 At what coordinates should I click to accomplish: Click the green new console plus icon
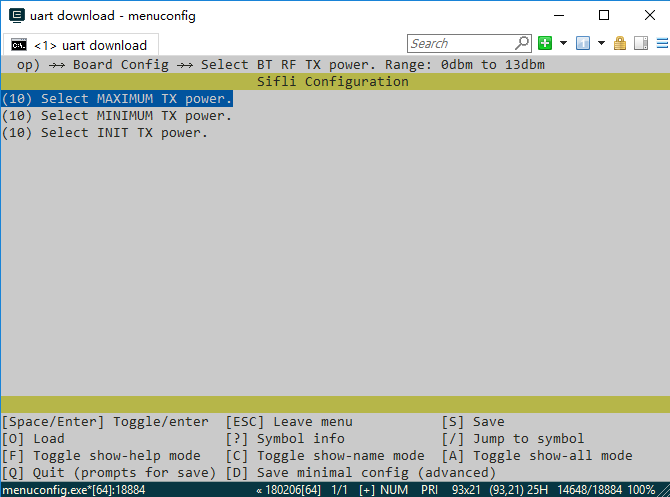click(x=545, y=43)
